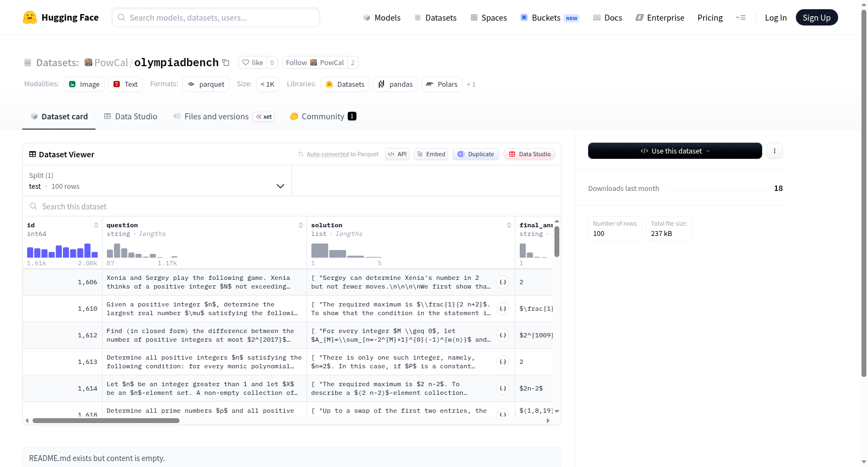The width and height of the screenshot is (868, 467).
Task: Click the Hugging Face logo icon
Action: [x=30, y=17]
